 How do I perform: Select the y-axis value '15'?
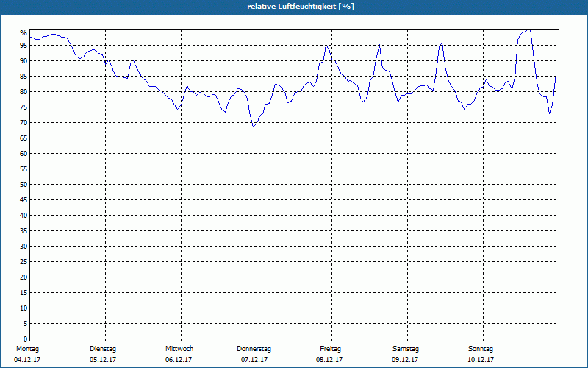[24, 293]
